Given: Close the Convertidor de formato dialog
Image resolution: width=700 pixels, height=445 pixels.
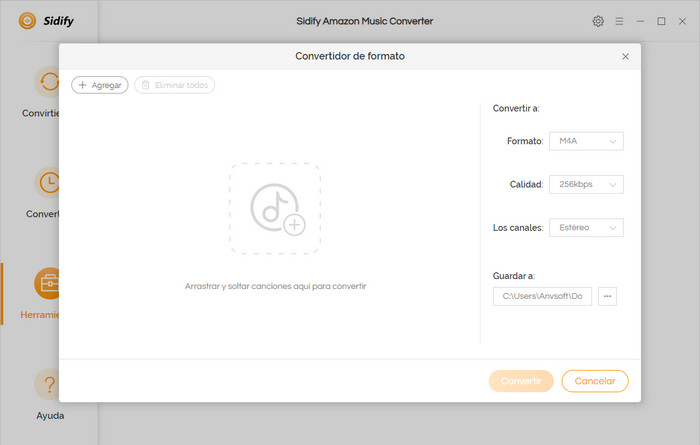Looking at the screenshot, I should click(x=625, y=56).
